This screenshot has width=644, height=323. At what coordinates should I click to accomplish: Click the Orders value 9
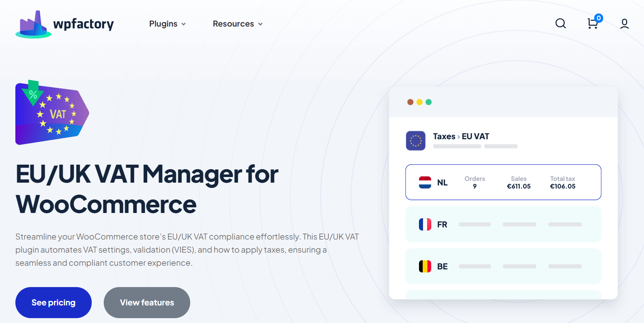(475, 186)
